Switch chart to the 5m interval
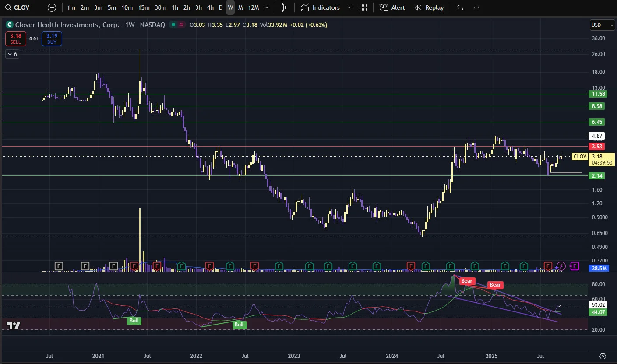 [112, 7]
